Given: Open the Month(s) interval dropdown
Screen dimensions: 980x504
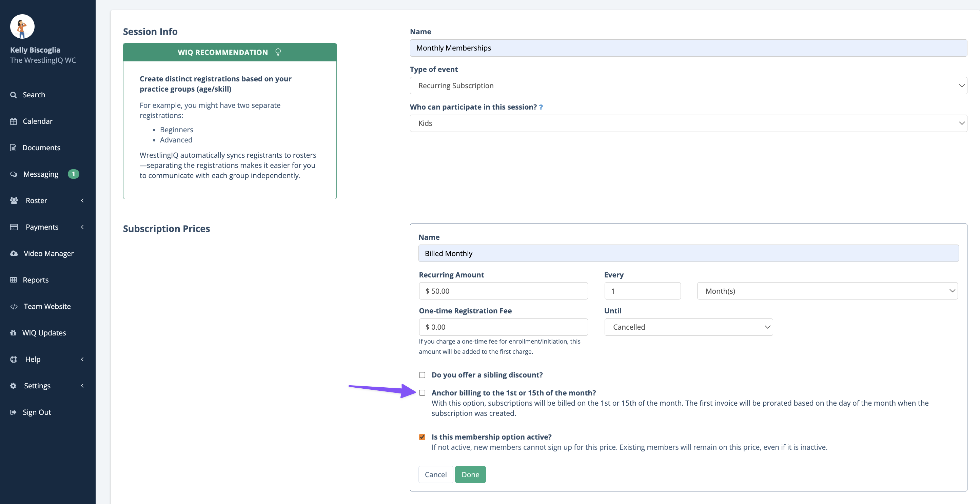Looking at the screenshot, I should 827,291.
